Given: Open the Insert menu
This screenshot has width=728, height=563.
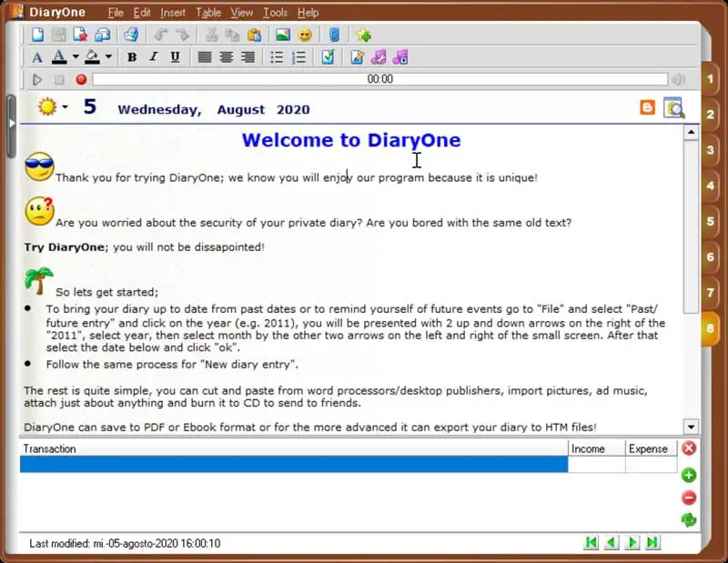Looking at the screenshot, I should 173,13.
